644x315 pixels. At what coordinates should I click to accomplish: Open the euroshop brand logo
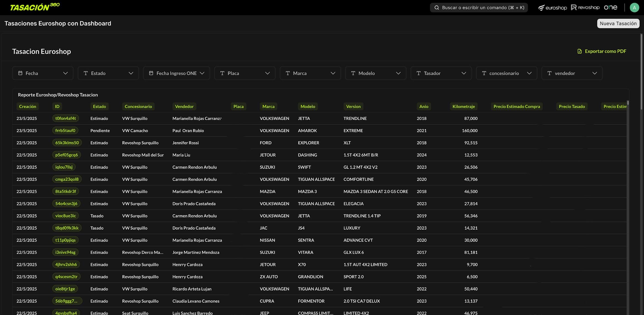[552, 7]
